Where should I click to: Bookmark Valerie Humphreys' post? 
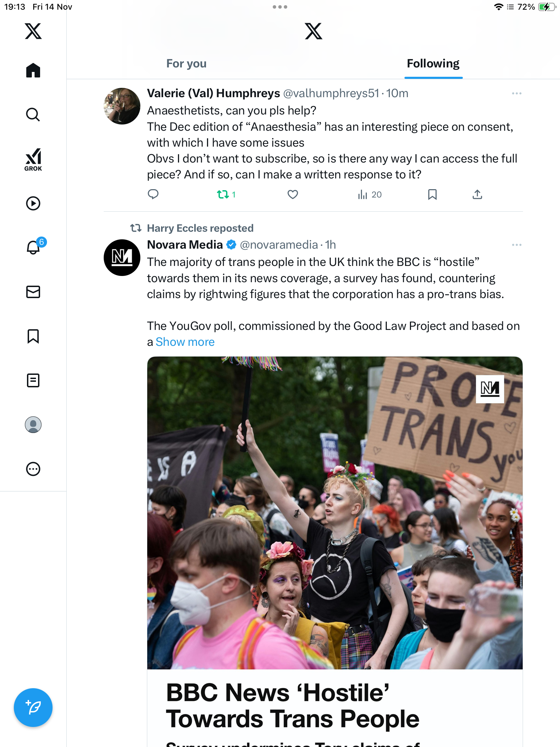[432, 194]
